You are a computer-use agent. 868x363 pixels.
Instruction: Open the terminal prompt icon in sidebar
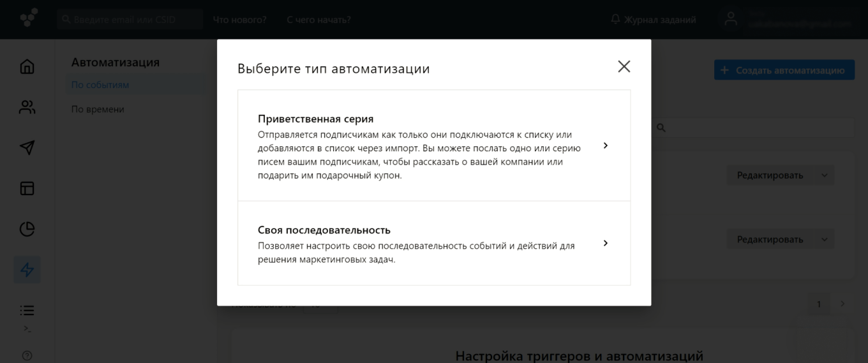pyautogui.click(x=27, y=329)
